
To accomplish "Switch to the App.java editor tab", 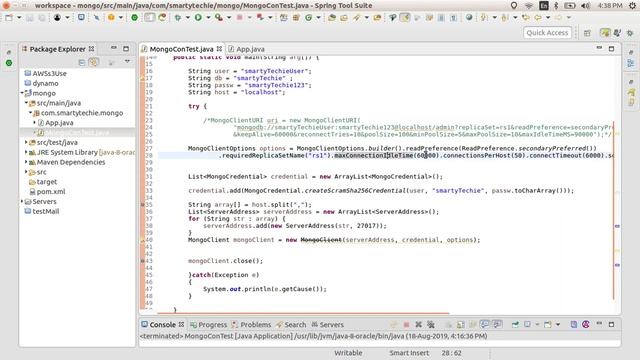I will 246,49.
